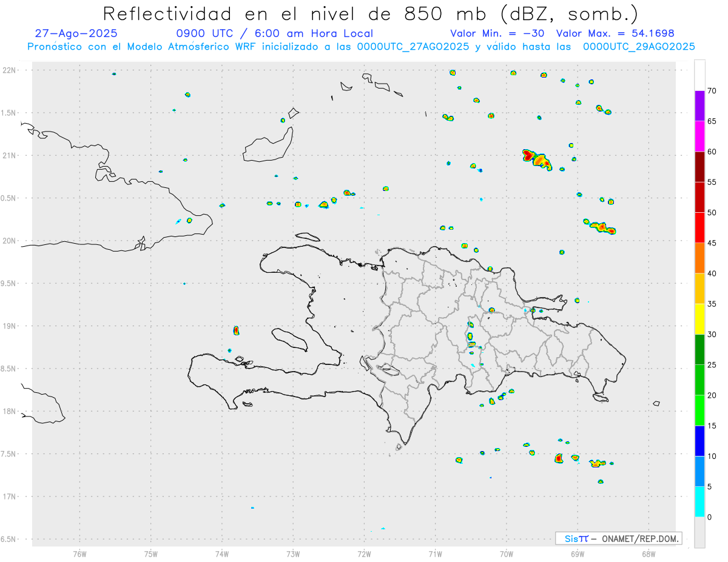Click the "71W" longitude label
The width and height of the screenshot is (728, 562).
point(435,554)
